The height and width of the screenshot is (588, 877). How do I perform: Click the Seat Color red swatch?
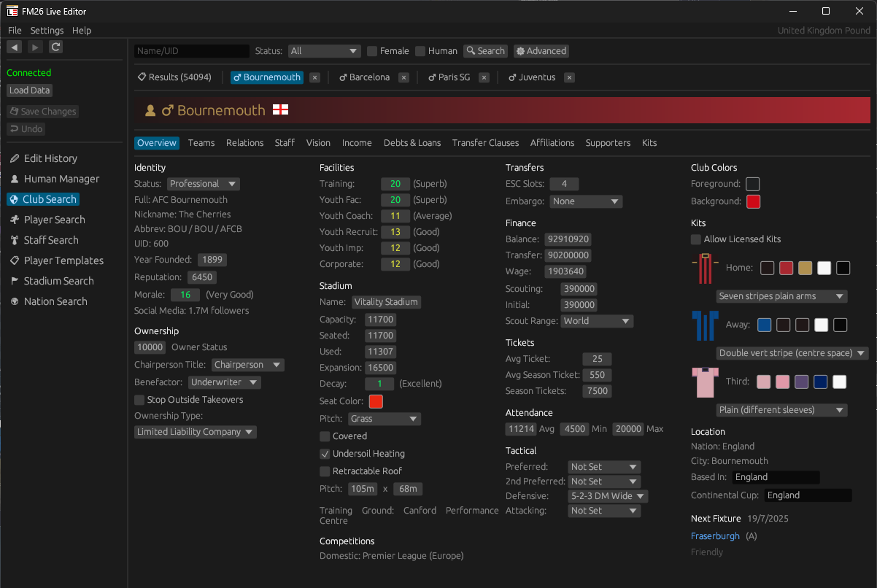click(376, 401)
